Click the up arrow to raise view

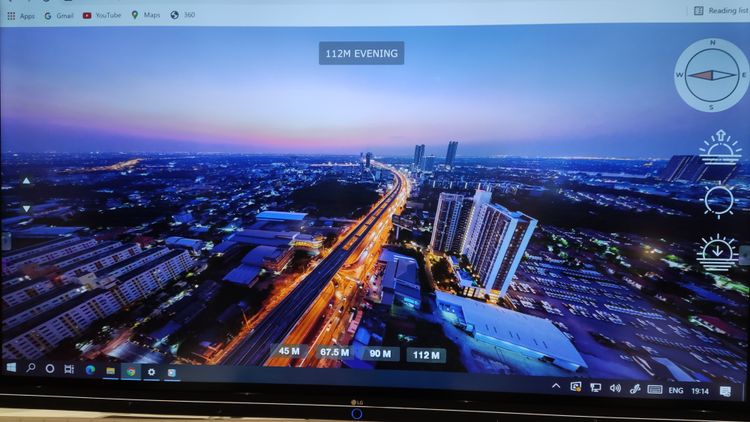point(26,181)
